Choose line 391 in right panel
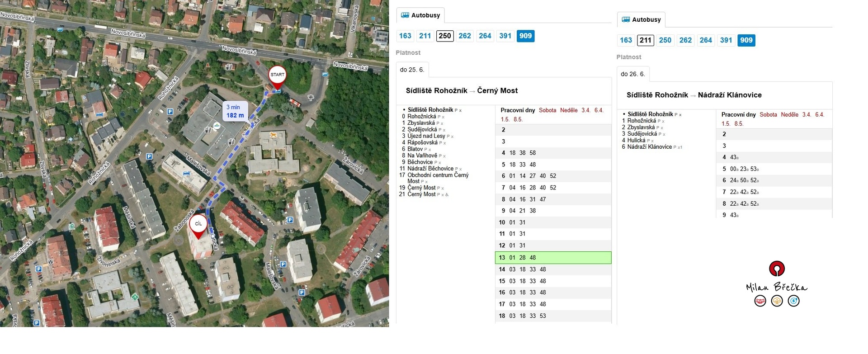The width and height of the screenshot is (868, 354). (726, 40)
